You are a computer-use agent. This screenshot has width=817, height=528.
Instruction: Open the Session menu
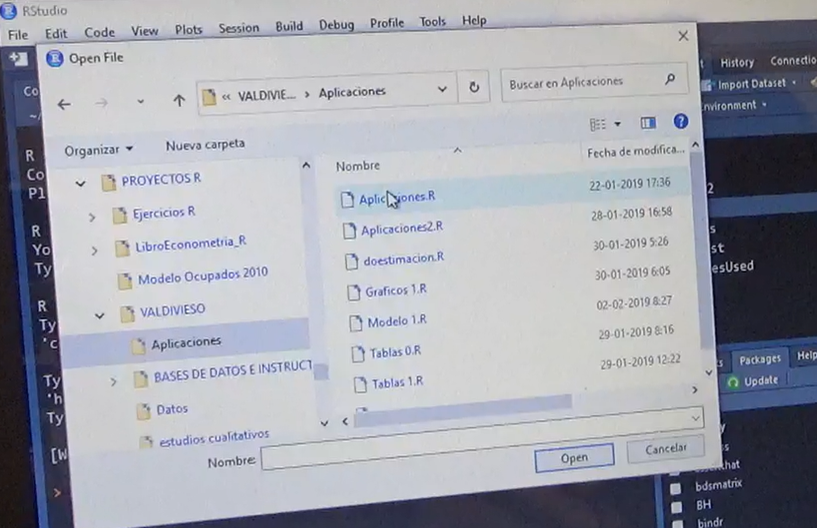(x=239, y=28)
